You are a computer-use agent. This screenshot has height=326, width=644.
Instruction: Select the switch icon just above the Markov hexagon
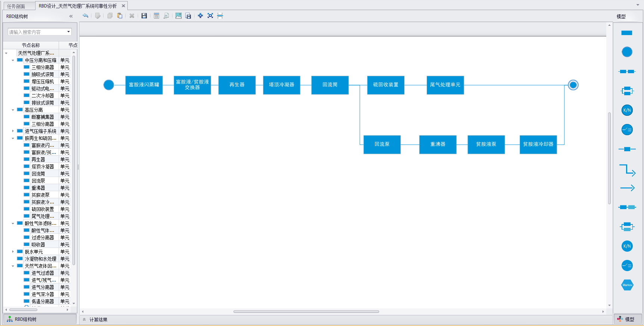pyautogui.click(x=627, y=266)
